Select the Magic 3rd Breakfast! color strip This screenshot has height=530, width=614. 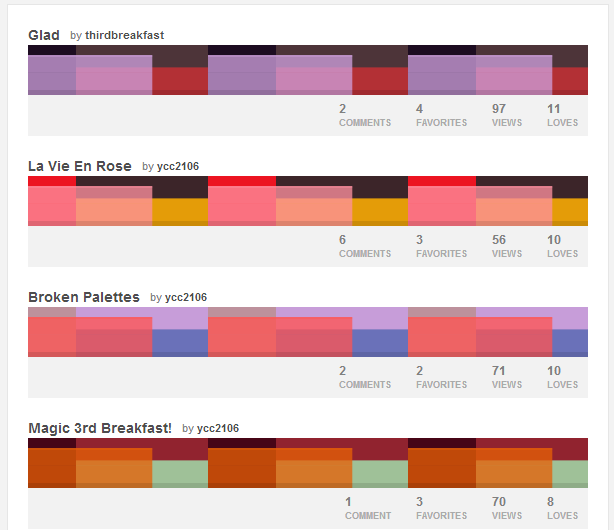pos(307,463)
